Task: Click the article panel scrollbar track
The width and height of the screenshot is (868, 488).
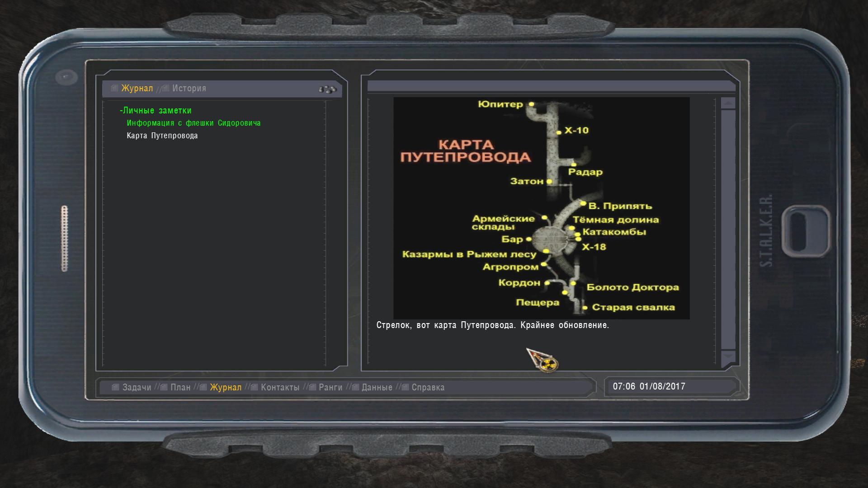Action: coord(728,230)
